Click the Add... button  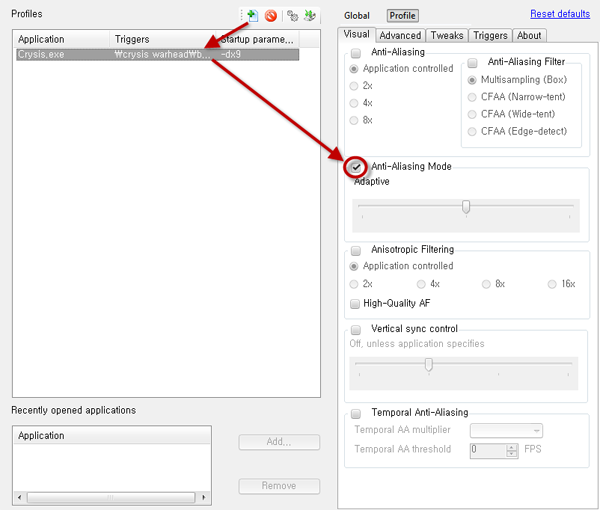[x=279, y=442]
